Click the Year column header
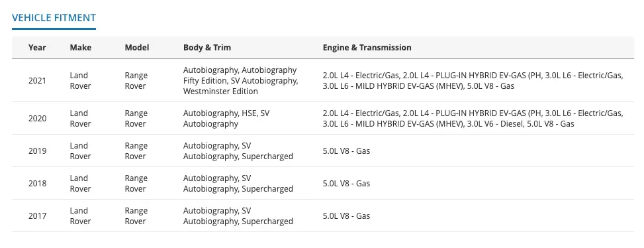This screenshot has height=248, width=644. click(x=37, y=48)
